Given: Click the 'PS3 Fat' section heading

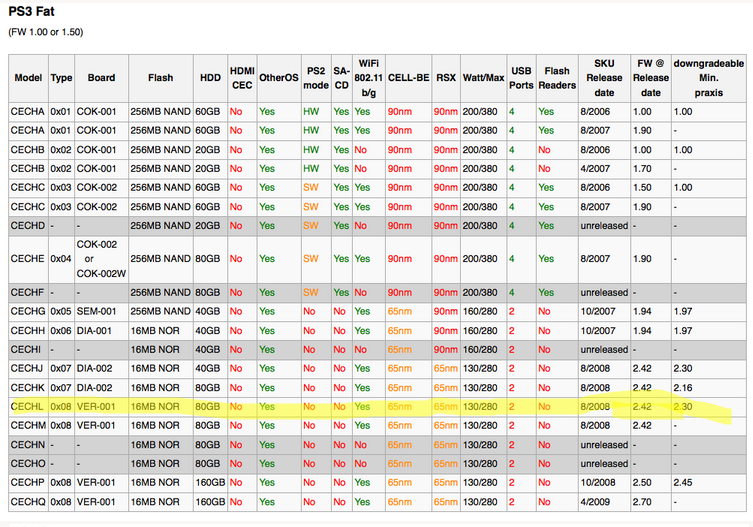Looking at the screenshot, I should point(32,11).
